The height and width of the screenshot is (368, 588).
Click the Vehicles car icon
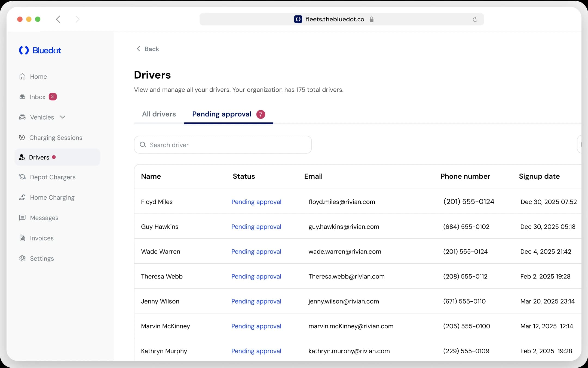pos(22,117)
